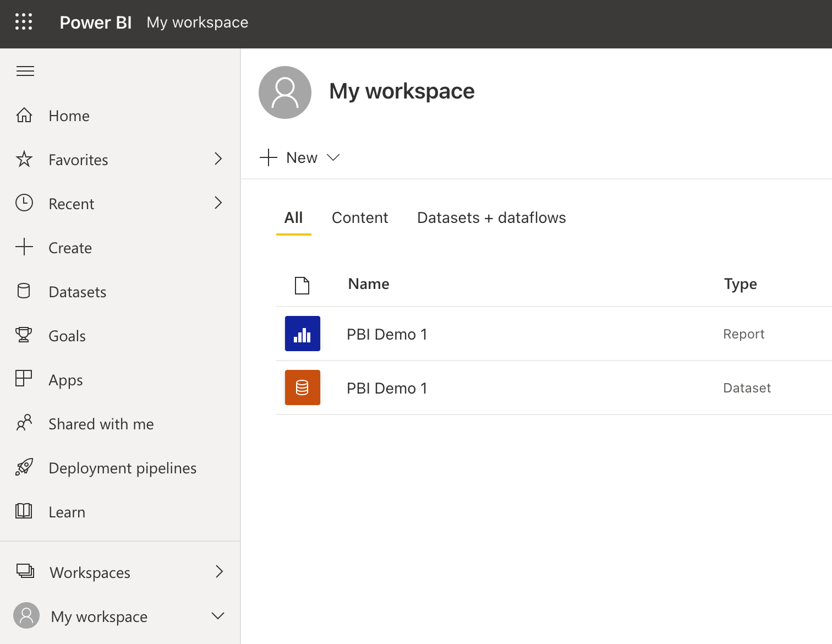Screen dimensions: 832x644
Task: Expand the Workspaces flyout chevron
Action: pos(219,572)
